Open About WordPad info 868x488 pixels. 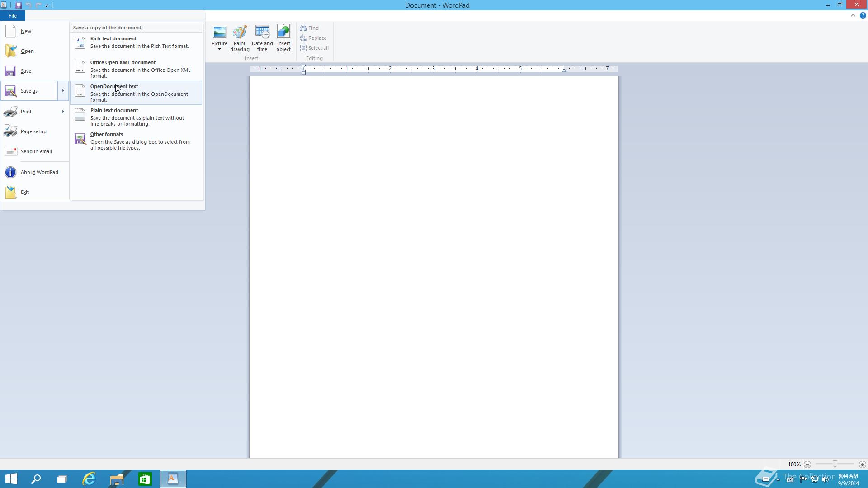[x=34, y=172]
